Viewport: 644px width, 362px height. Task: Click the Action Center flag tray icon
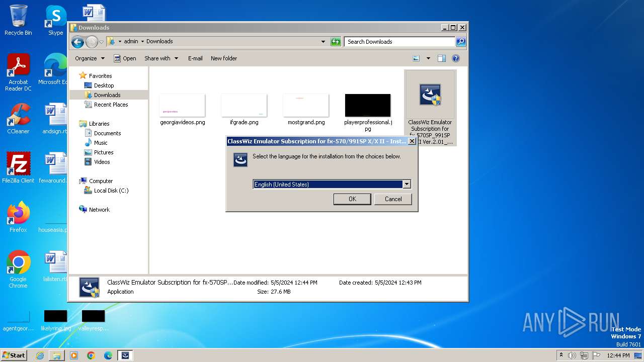point(596,355)
